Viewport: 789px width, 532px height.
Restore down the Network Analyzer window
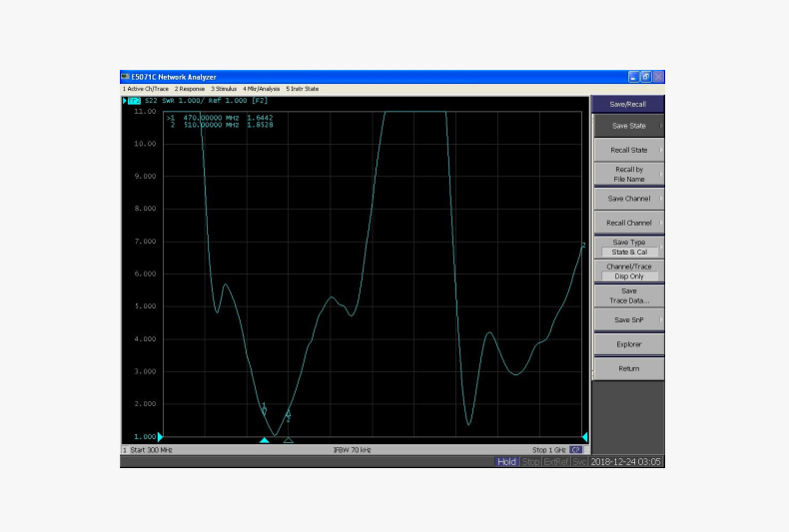[x=646, y=77]
